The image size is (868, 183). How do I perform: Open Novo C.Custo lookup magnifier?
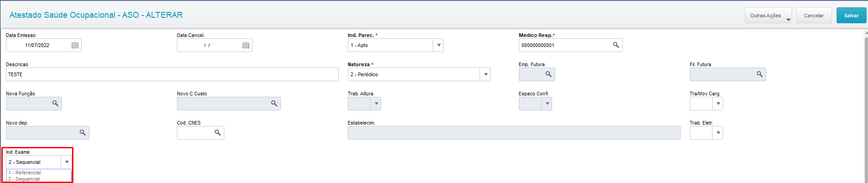point(274,104)
